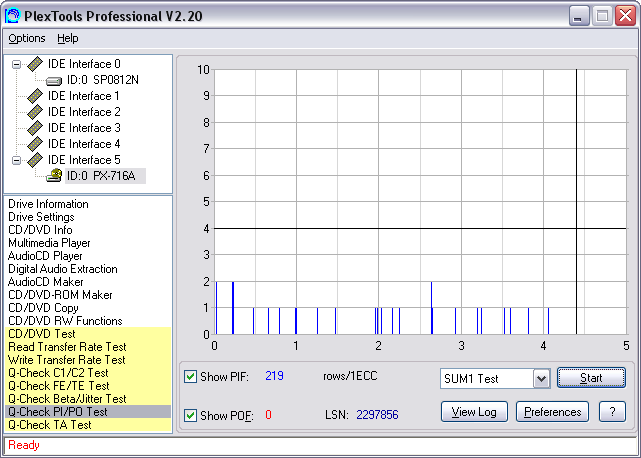Toggle the Show PIF checkbox
The height and width of the screenshot is (458, 641).
(190, 376)
